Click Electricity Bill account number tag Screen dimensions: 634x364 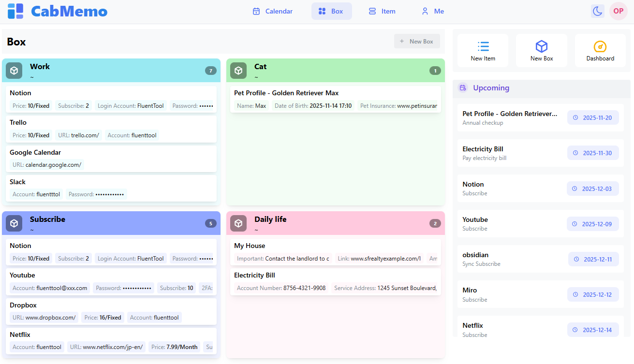tap(281, 288)
